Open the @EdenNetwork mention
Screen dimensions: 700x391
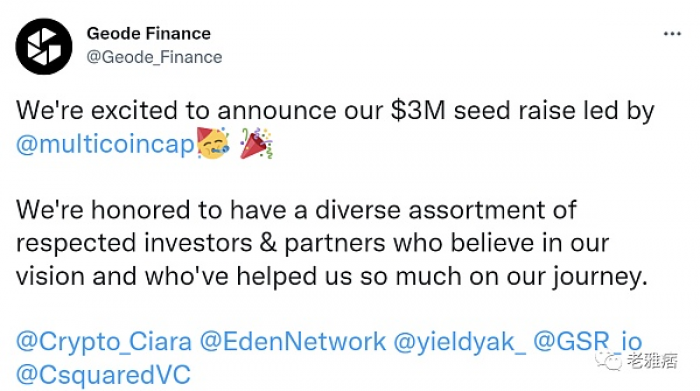292,342
